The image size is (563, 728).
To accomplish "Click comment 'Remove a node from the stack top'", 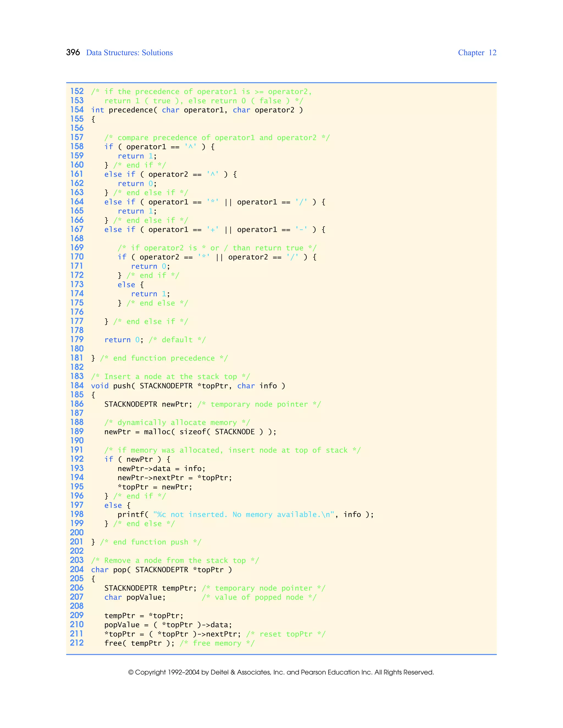I will point(175,561).
